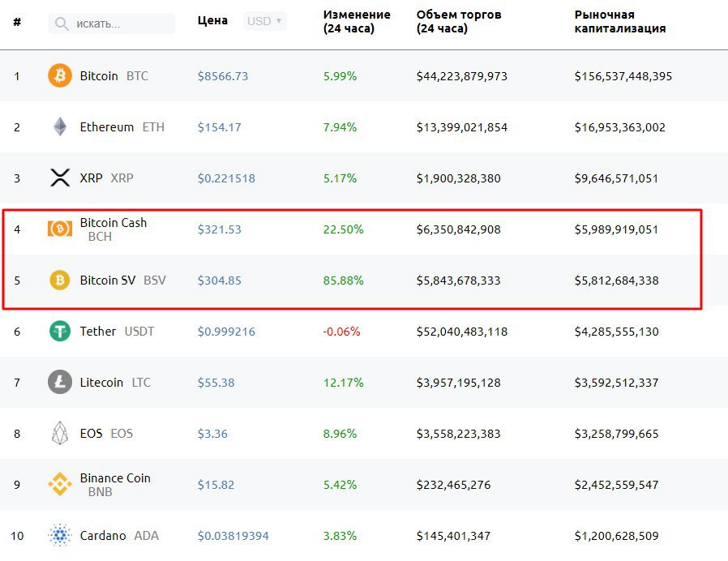Click trading volume $232,465,276
The width and height of the screenshot is (728, 561).
454,485
